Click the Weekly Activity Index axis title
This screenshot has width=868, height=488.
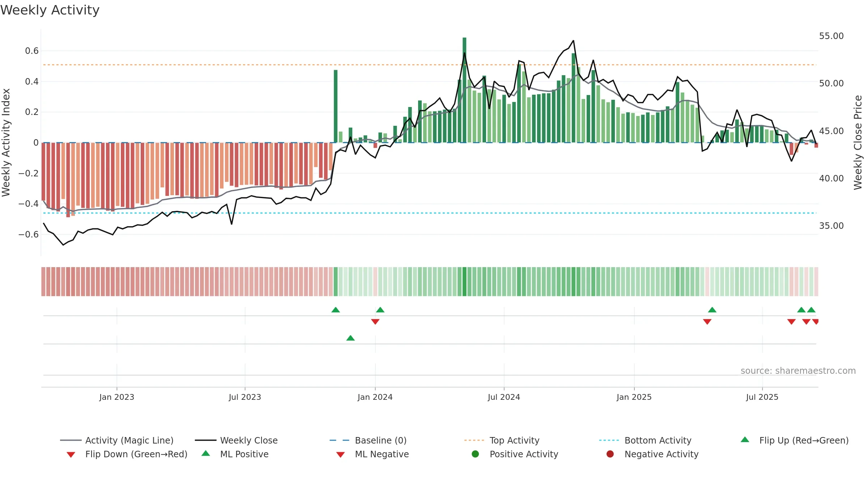[6, 142]
